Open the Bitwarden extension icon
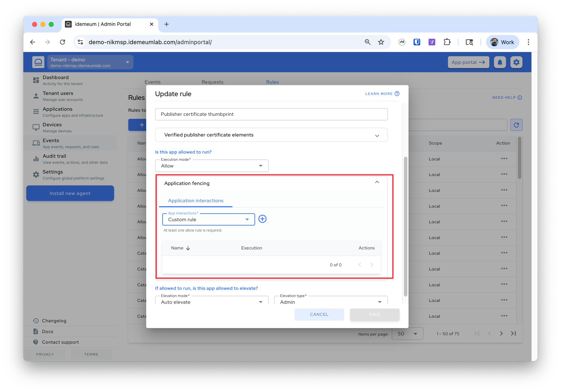 pyautogui.click(x=417, y=42)
